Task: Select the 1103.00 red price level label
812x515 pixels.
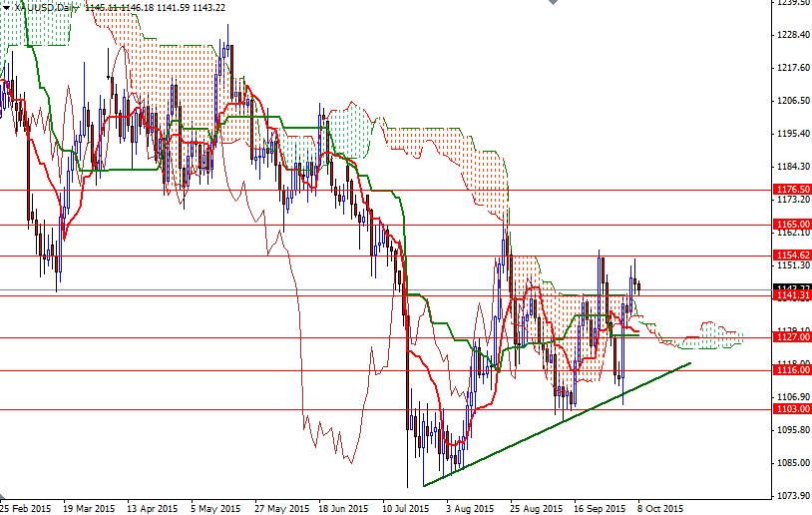Action: coord(792,409)
